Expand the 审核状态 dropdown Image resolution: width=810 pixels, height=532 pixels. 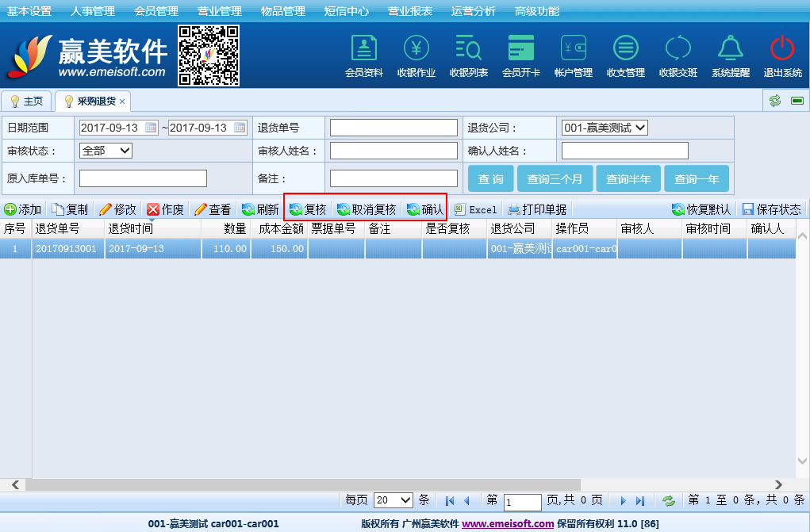click(x=106, y=151)
